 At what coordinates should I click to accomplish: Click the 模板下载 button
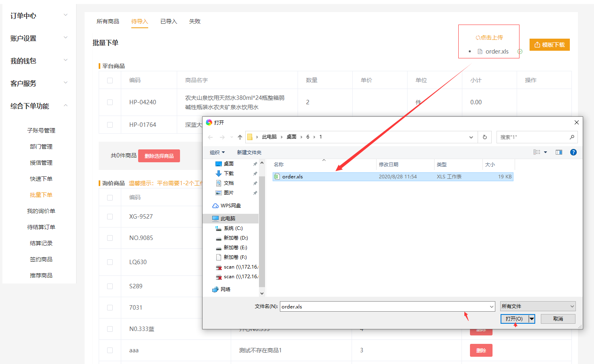coord(549,45)
